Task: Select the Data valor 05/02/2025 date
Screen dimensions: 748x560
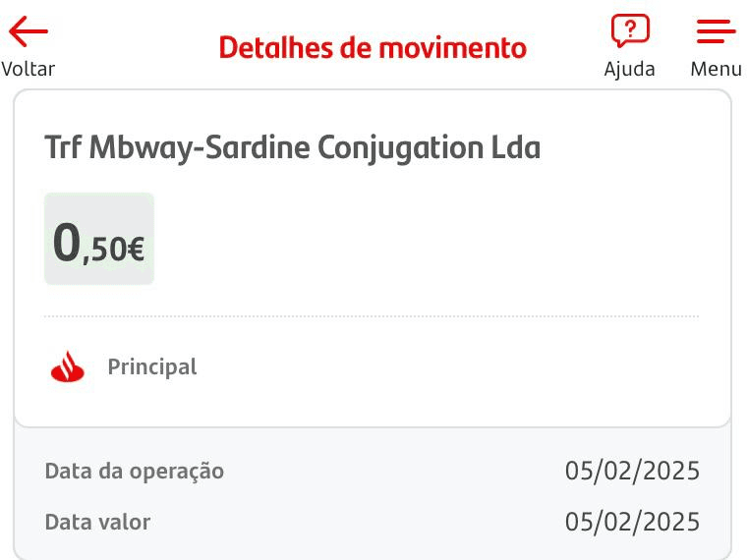Action: click(632, 522)
